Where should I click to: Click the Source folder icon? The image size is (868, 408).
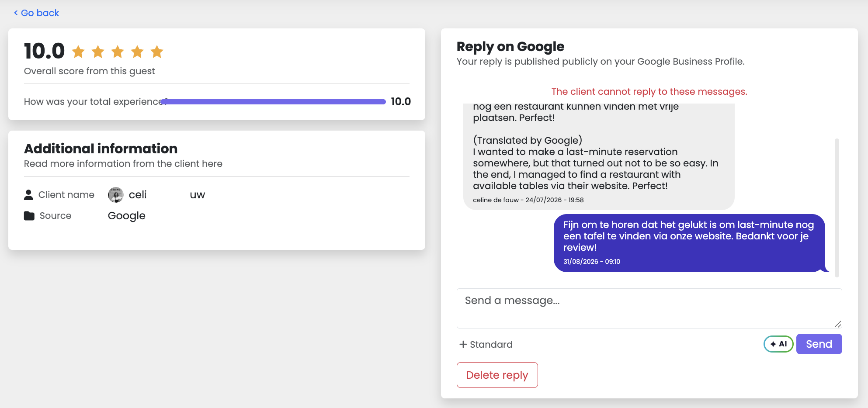(29, 216)
